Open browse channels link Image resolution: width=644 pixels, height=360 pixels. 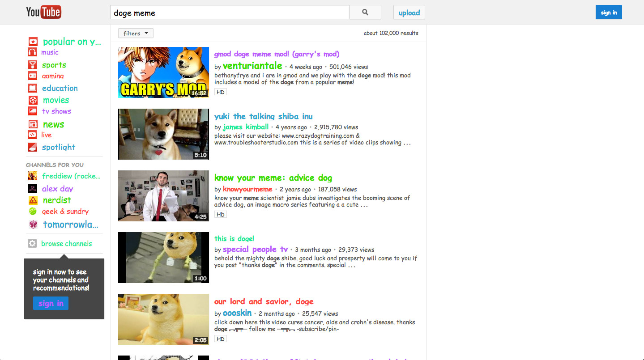[66, 244]
